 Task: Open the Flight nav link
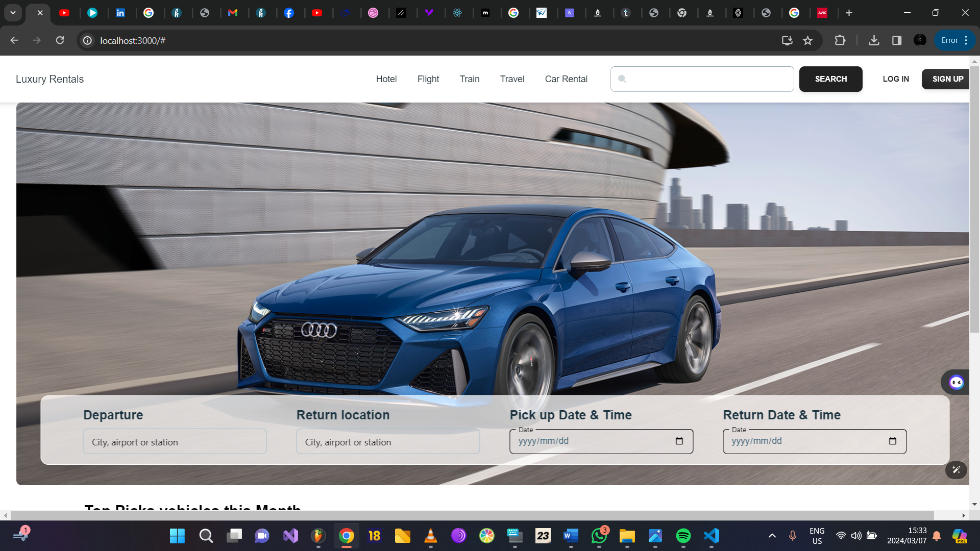(x=428, y=79)
